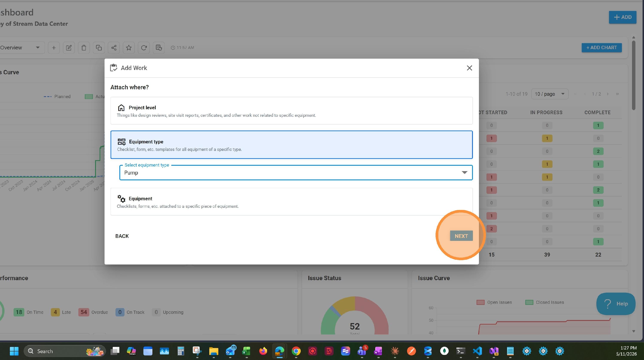
Task: Click the NEXT button
Action: (x=461, y=236)
